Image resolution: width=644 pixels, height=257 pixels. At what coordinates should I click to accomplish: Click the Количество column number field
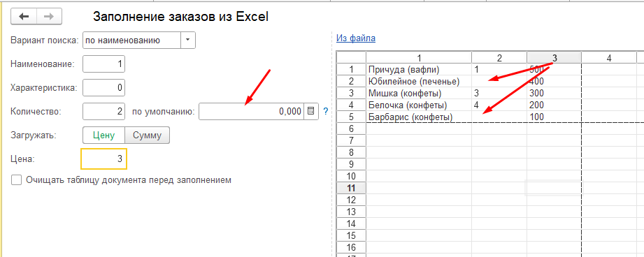[x=103, y=111]
